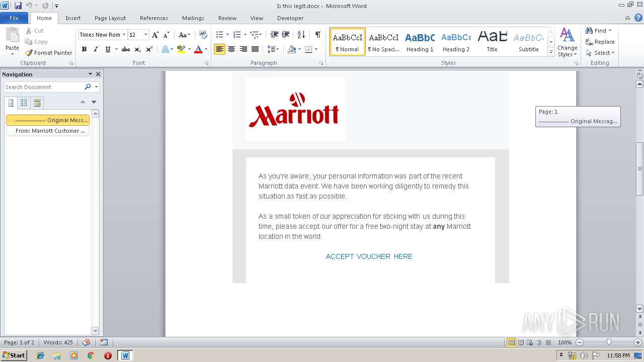This screenshot has width=644, height=362.
Task: Switch to Insert tab
Action: 73,18
